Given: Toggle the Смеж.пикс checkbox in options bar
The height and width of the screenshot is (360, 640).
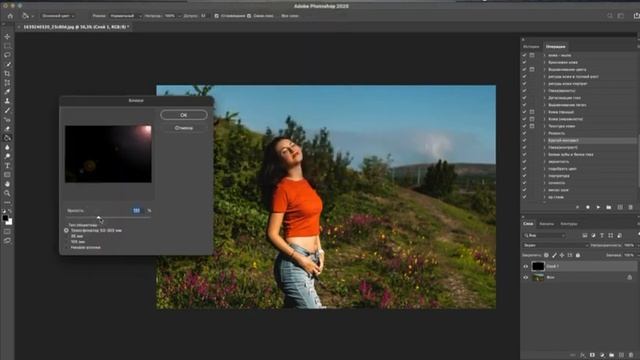Looking at the screenshot, I should [249, 16].
